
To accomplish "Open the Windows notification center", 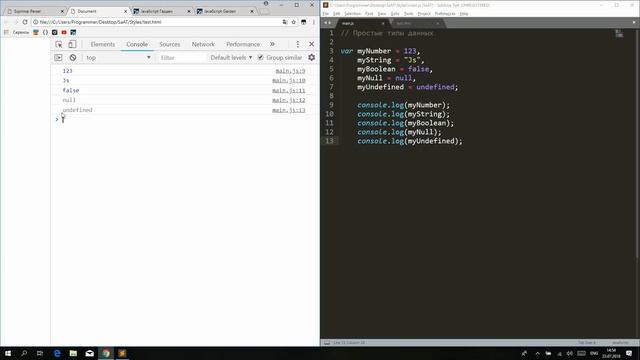I will coord(629,353).
